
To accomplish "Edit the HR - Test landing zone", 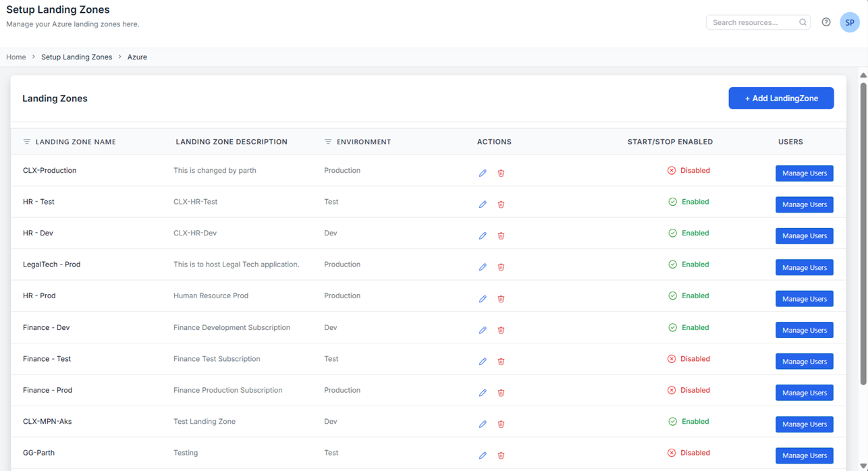I will coord(483,204).
